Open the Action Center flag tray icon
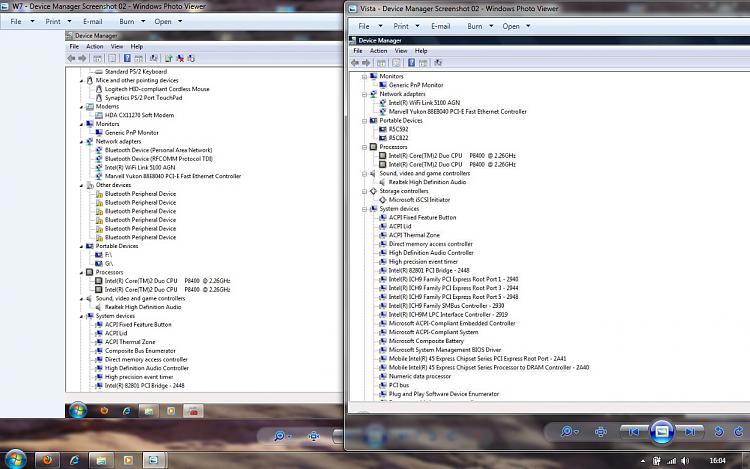750x469 pixels. pyautogui.click(x=657, y=461)
